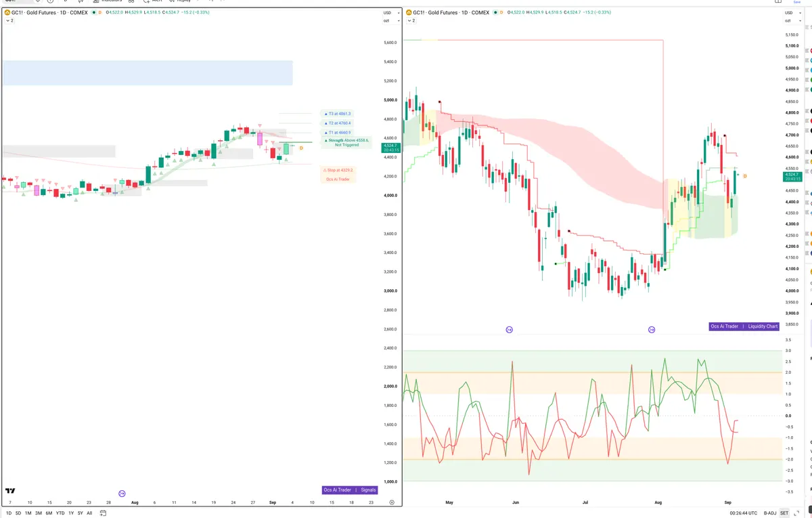
Task: Toggle the B-ADJ back-adjustment option
Action: pyautogui.click(x=769, y=513)
